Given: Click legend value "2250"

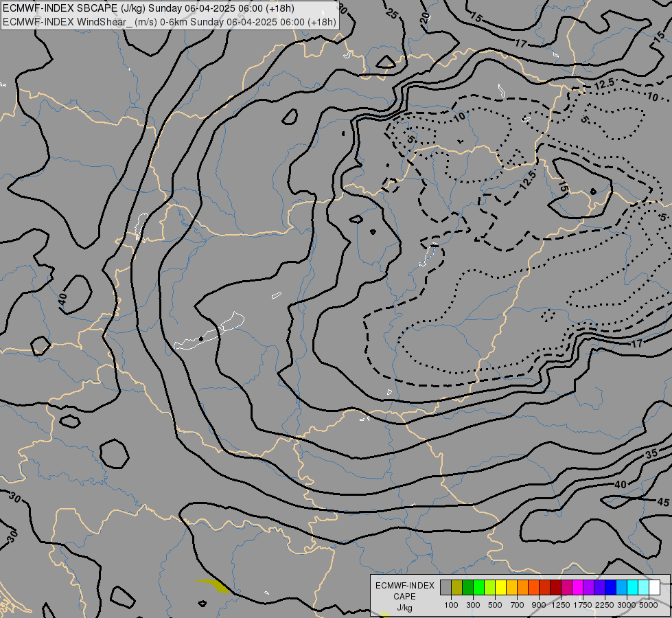Looking at the screenshot, I should (605, 605).
